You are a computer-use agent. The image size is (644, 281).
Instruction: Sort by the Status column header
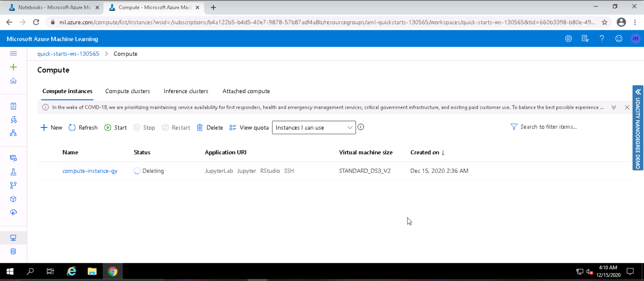pos(142,152)
